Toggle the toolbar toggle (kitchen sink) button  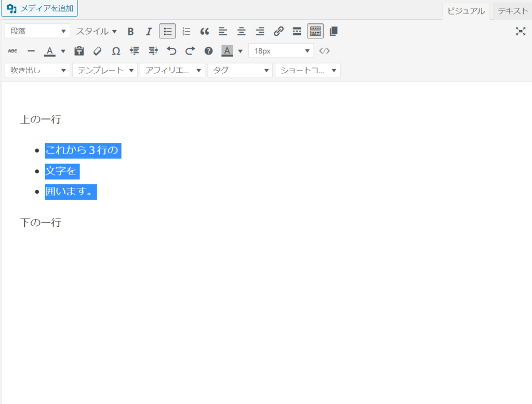315,32
